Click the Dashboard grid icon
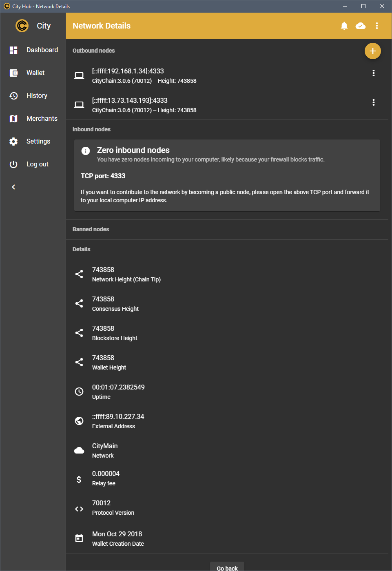 pyautogui.click(x=13, y=50)
